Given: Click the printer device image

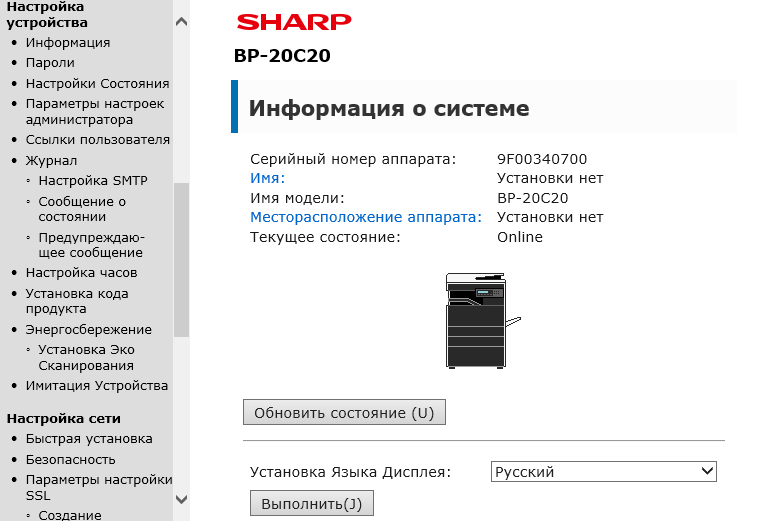Looking at the screenshot, I should [483, 321].
